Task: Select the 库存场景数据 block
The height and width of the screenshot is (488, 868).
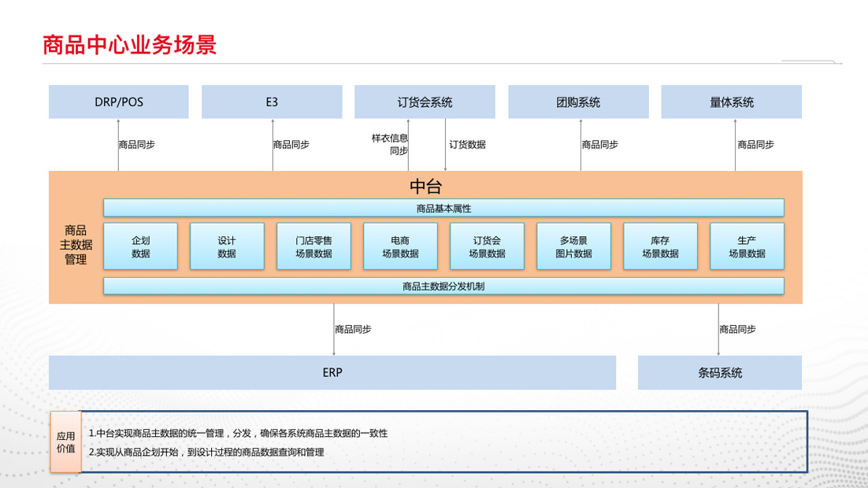Action: (x=660, y=246)
